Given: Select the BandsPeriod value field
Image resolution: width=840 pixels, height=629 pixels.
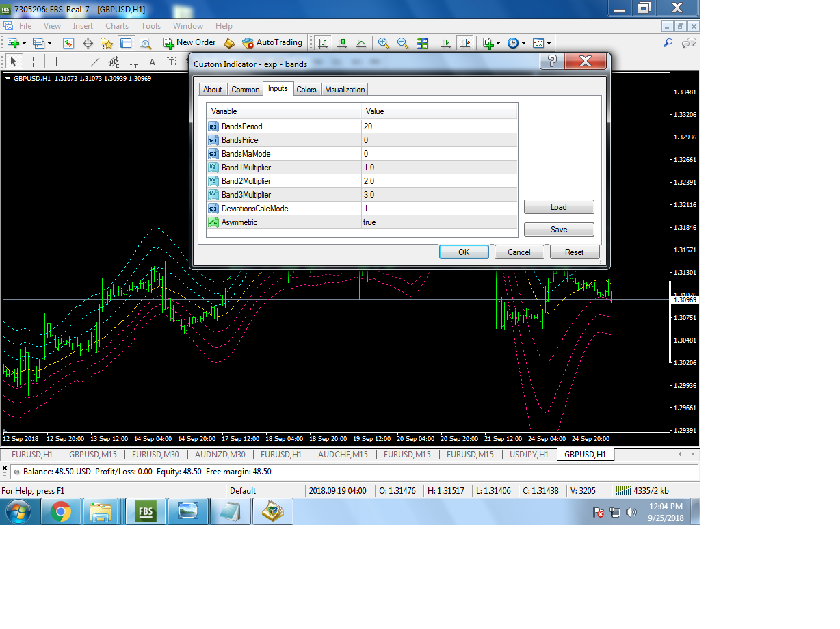Looking at the screenshot, I should click(439, 126).
